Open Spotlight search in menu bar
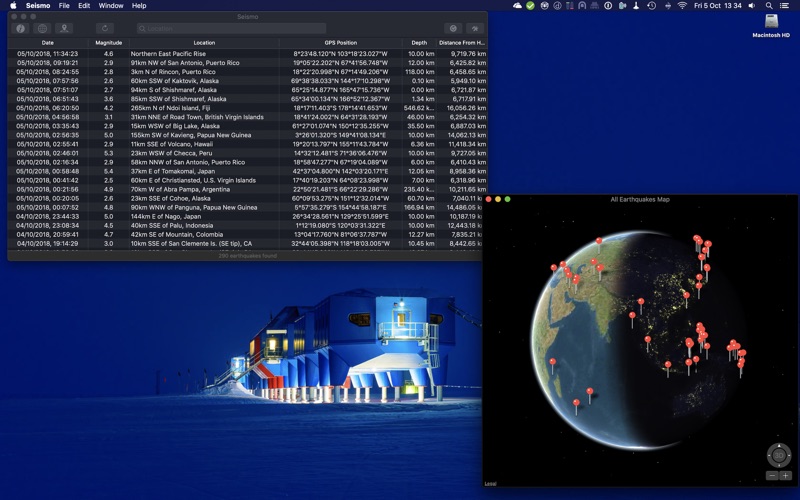This screenshot has height=500, width=800. pos(769,6)
